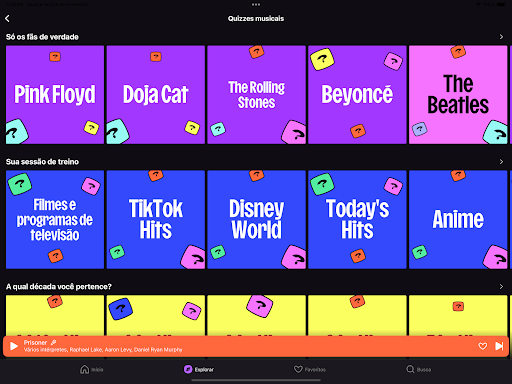The height and width of the screenshot is (384, 512).
Task: Open the Início home tab
Action: click(92, 369)
